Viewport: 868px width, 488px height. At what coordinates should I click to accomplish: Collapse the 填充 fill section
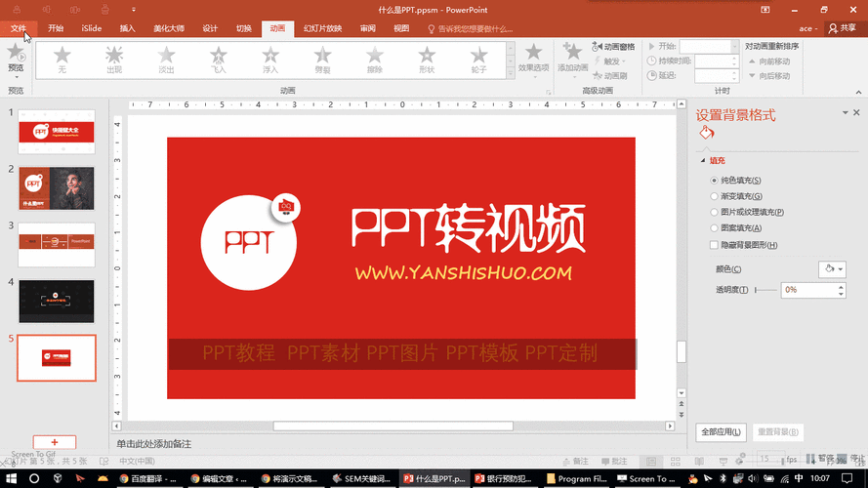703,160
